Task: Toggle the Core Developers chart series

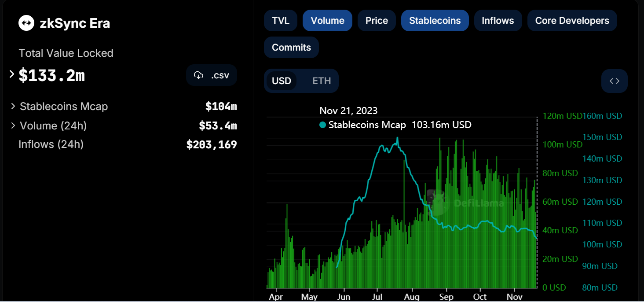Action: pos(572,21)
